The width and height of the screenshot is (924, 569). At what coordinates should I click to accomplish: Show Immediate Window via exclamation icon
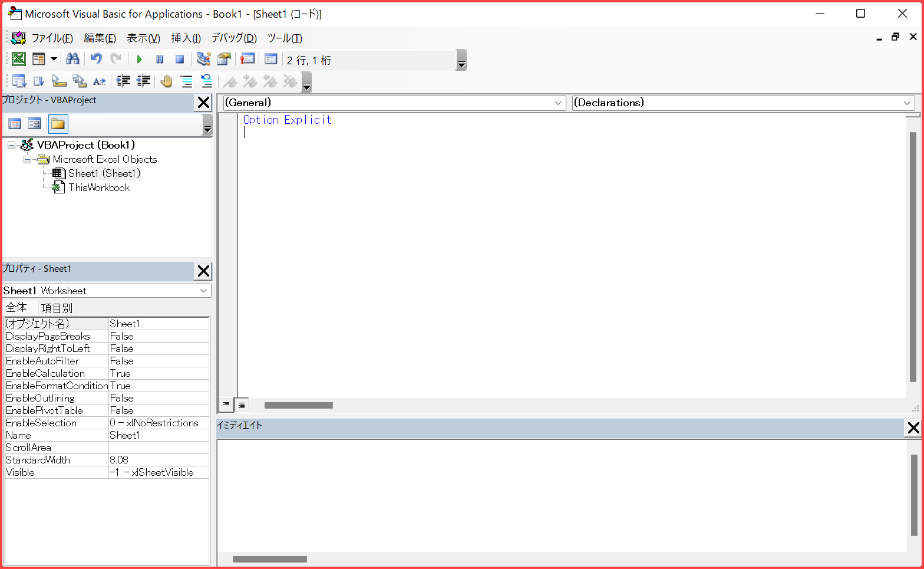(x=247, y=59)
